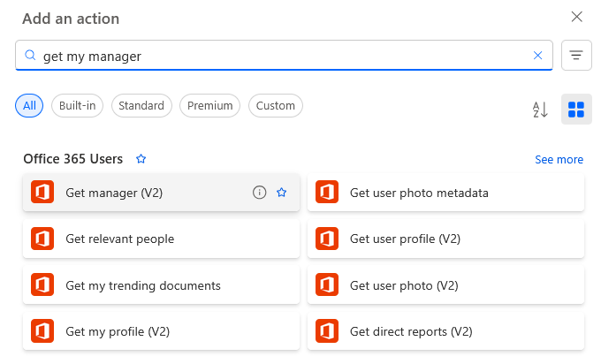This screenshot has width=601, height=364.
Task: Choose the Get user photo (V2) action
Action: 445,285
